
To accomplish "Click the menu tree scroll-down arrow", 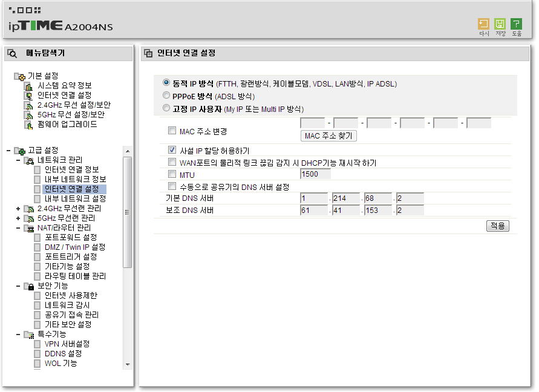I will point(128,365).
